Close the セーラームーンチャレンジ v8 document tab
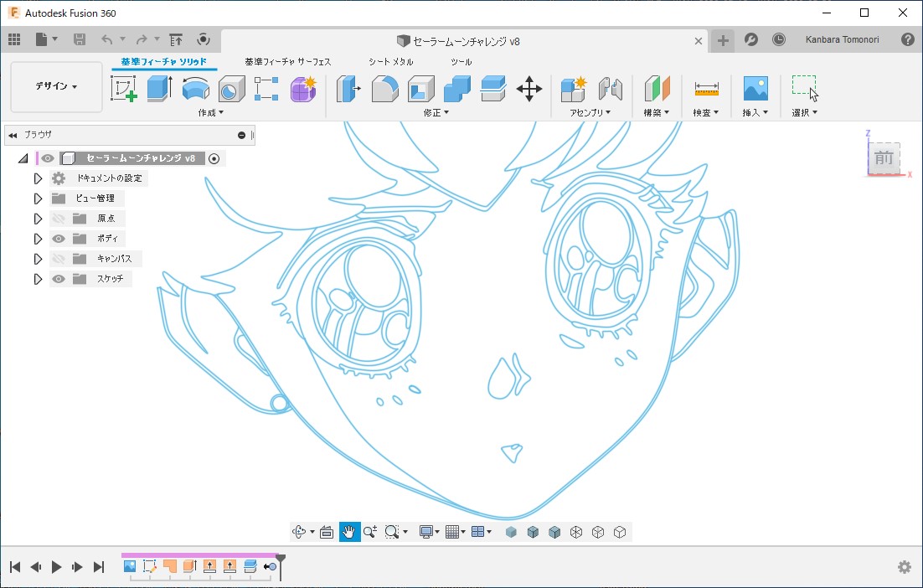This screenshot has height=588, width=923. point(699,41)
